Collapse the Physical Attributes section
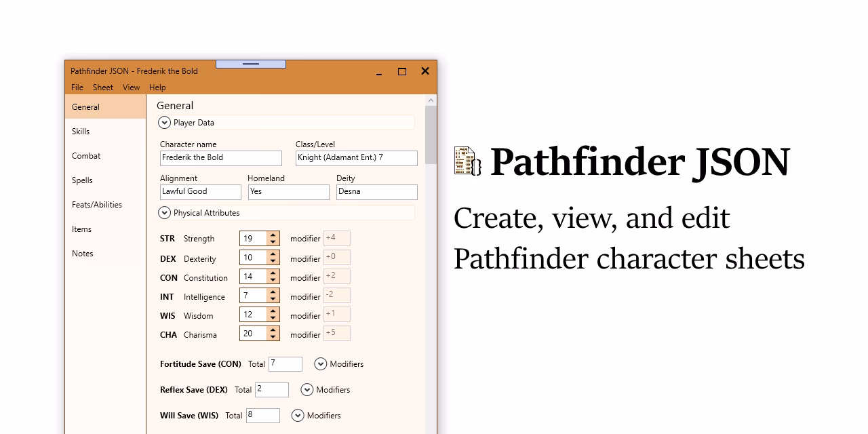Screen dimensions: 868x434 coord(164,213)
